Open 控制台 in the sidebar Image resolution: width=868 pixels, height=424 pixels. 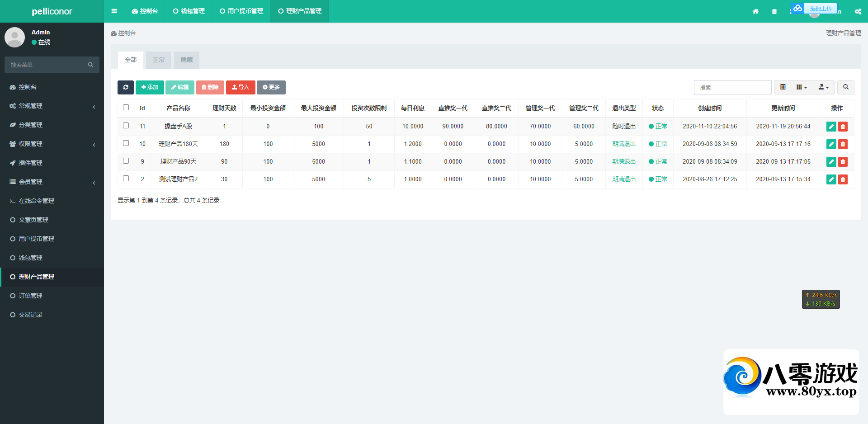52,87
